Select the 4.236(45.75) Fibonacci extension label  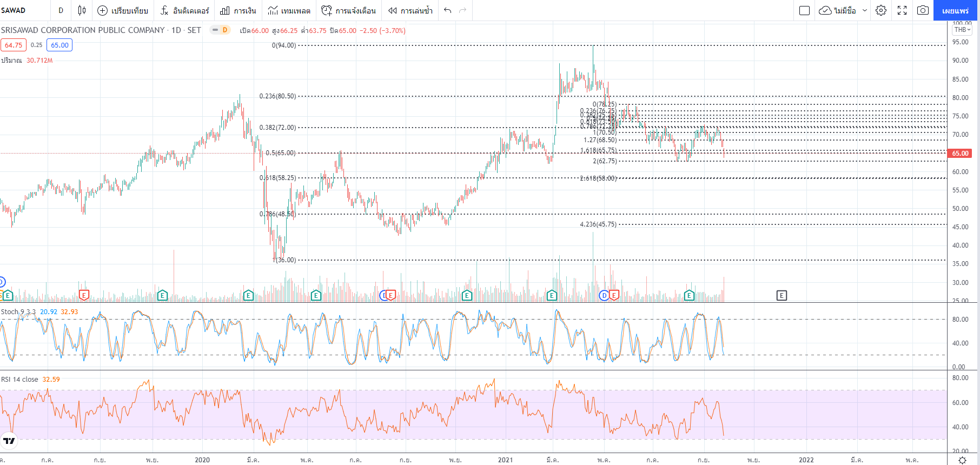pos(598,224)
